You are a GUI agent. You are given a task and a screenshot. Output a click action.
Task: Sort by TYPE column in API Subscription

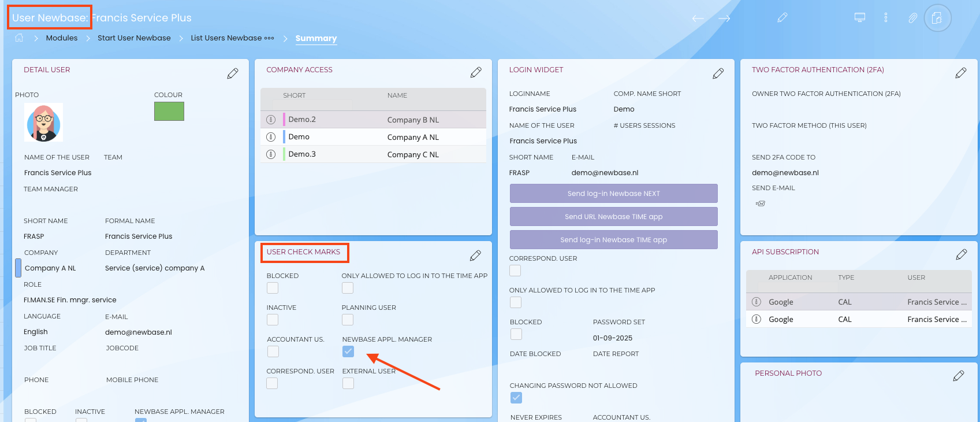click(846, 277)
